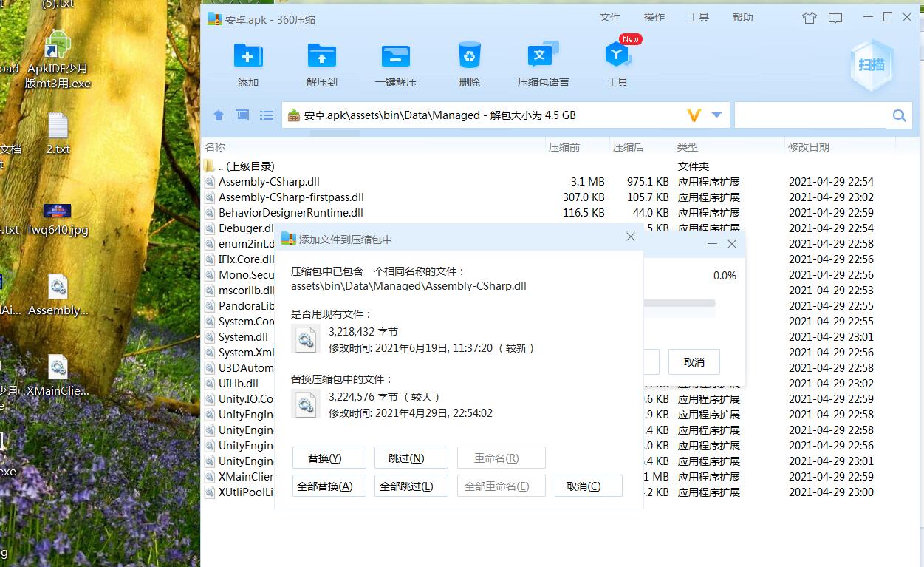Switch to the icon view mode
Screen dimensions: 924x567
click(x=242, y=115)
